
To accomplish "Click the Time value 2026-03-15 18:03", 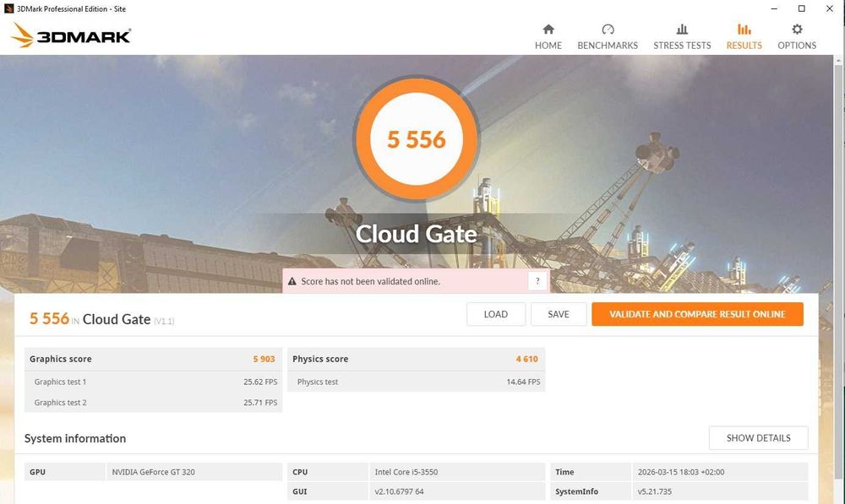I will pos(681,472).
